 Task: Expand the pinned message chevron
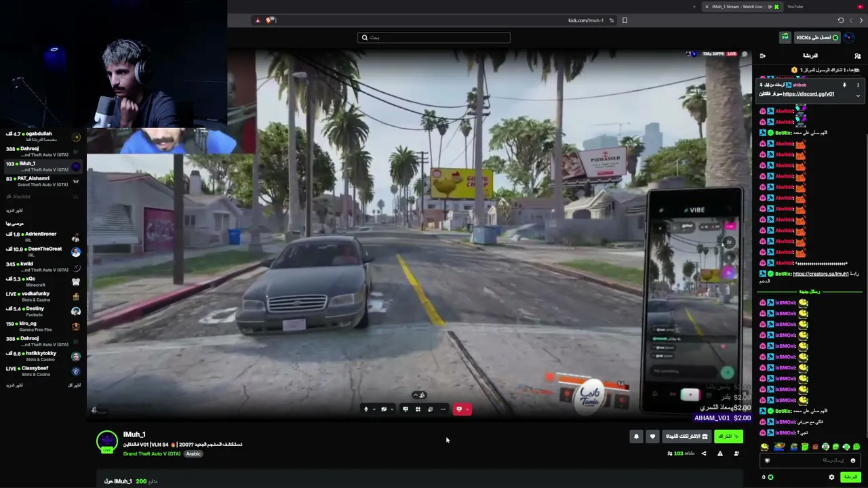[858, 96]
